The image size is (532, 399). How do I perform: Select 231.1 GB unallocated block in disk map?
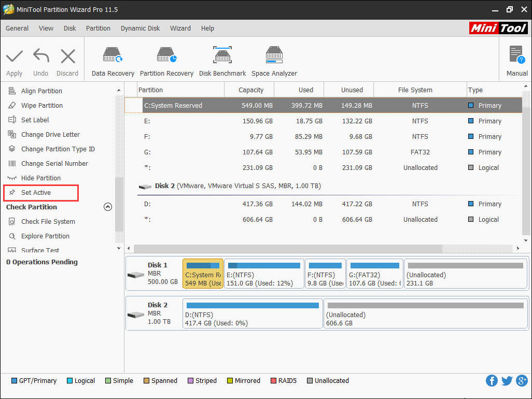tap(466, 274)
